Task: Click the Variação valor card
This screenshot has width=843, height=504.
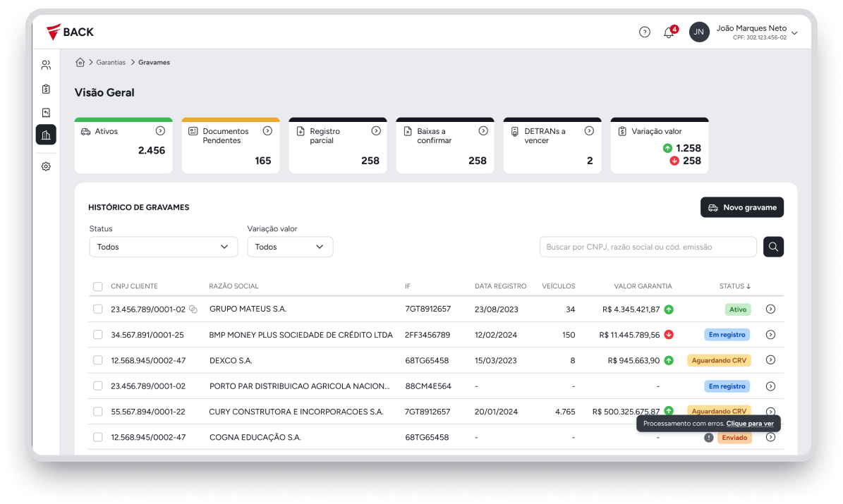Action: tap(660, 146)
